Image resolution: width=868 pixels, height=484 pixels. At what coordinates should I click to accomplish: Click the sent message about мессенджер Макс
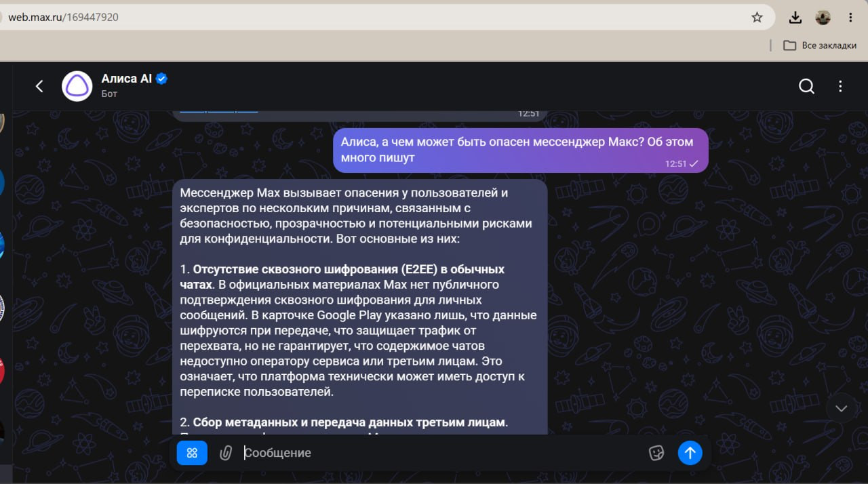[520, 150]
